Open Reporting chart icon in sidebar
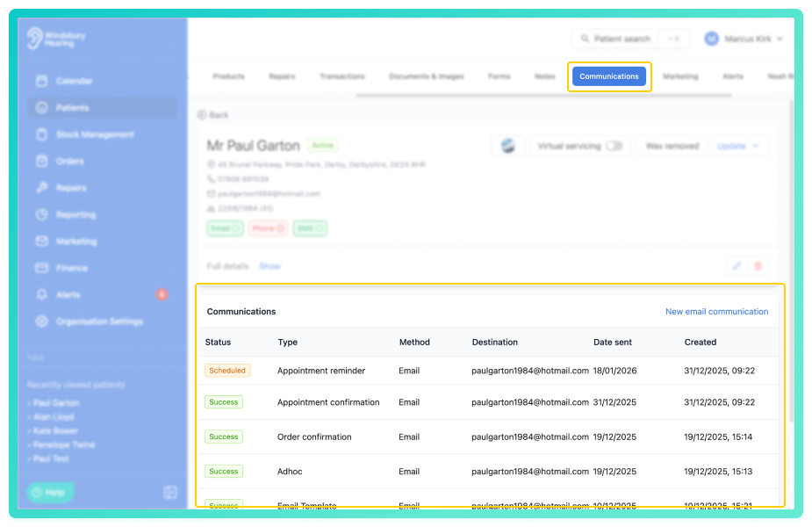This screenshot has height=527, width=812. coord(42,214)
